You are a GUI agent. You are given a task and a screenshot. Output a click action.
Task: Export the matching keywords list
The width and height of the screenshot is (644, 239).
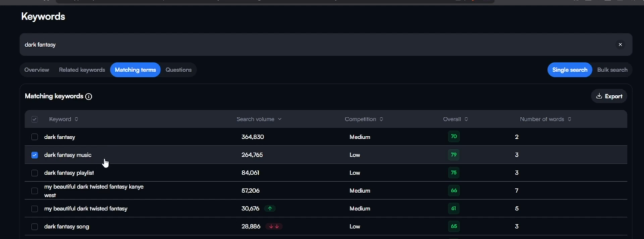pos(609,96)
